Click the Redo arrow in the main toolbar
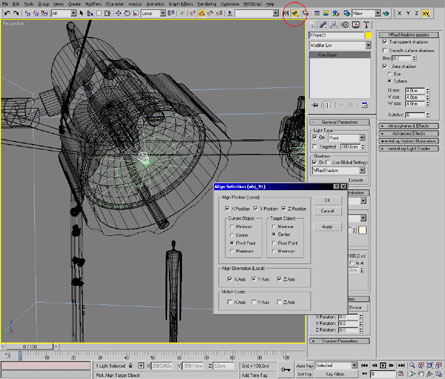The height and width of the screenshot is (379, 445). [x=16, y=13]
